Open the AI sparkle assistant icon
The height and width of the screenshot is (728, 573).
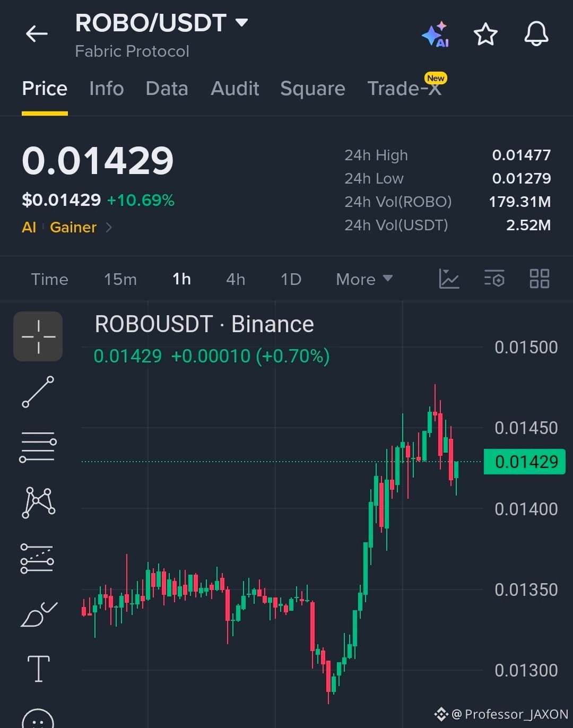pyautogui.click(x=435, y=34)
